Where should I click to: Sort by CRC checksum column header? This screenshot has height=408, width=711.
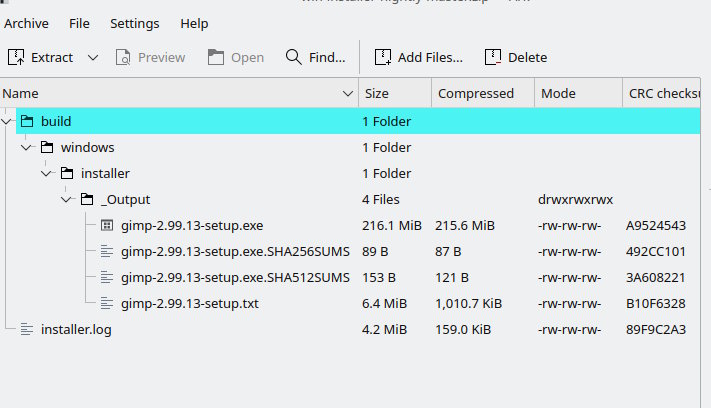point(662,93)
